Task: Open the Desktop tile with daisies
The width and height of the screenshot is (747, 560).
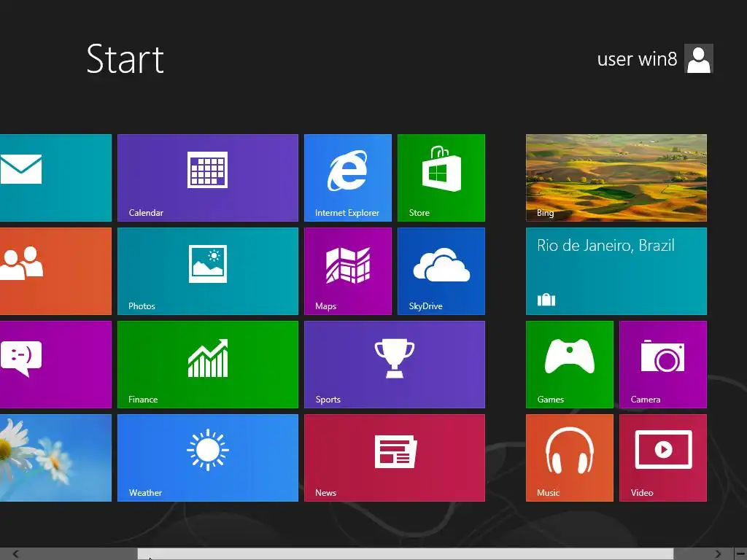Action: coord(55,458)
